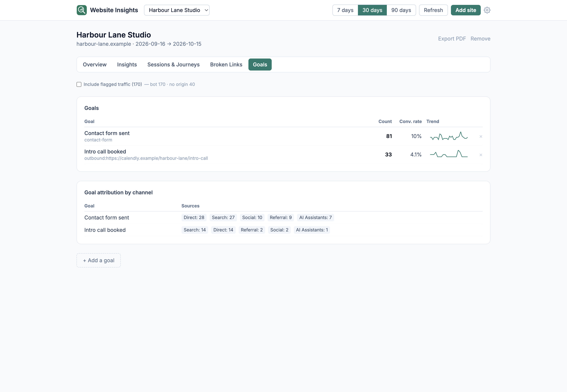Image resolution: width=567 pixels, height=392 pixels.
Task: Click the AI Assistants: 1 chip
Action: [x=312, y=230]
